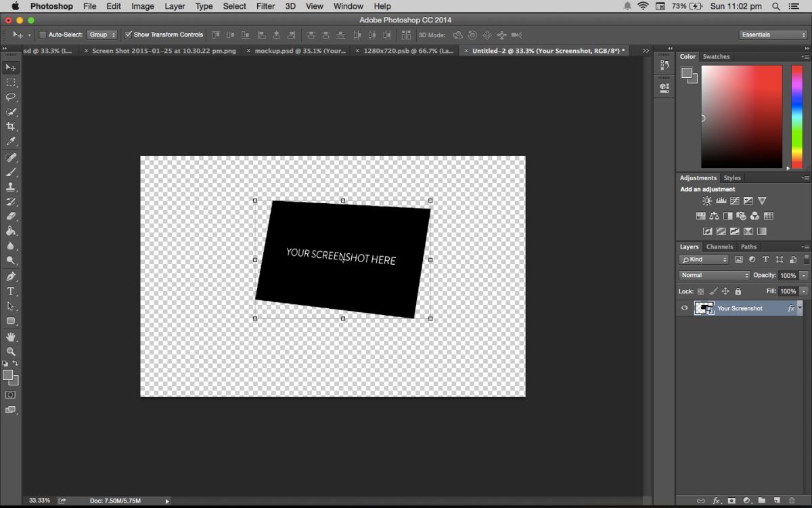Viewport: 812px width, 508px height.
Task: Select the Lasso tool
Action: 11,97
